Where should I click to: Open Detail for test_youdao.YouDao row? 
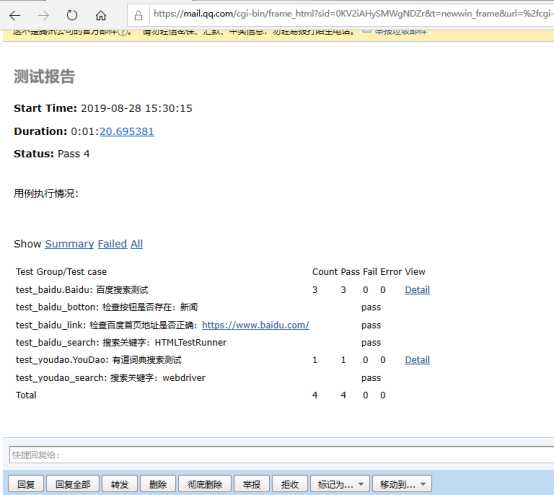tap(417, 360)
